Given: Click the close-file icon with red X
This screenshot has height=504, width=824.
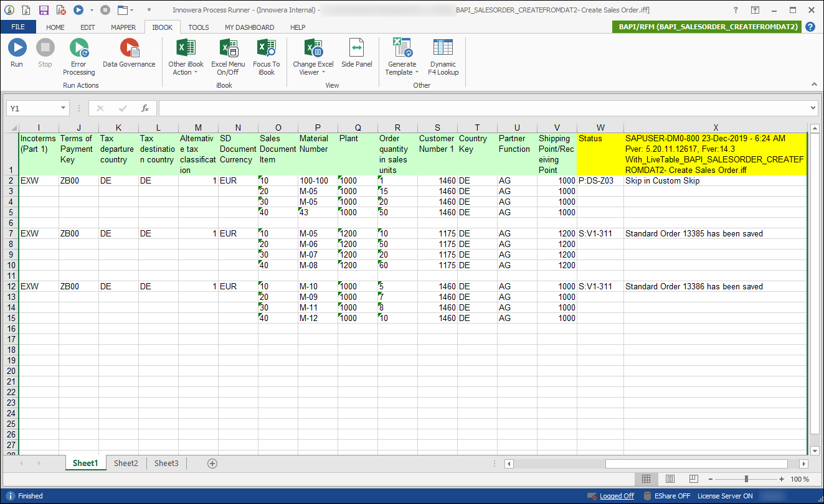Looking at the screenshot, I should click(60, 10).
